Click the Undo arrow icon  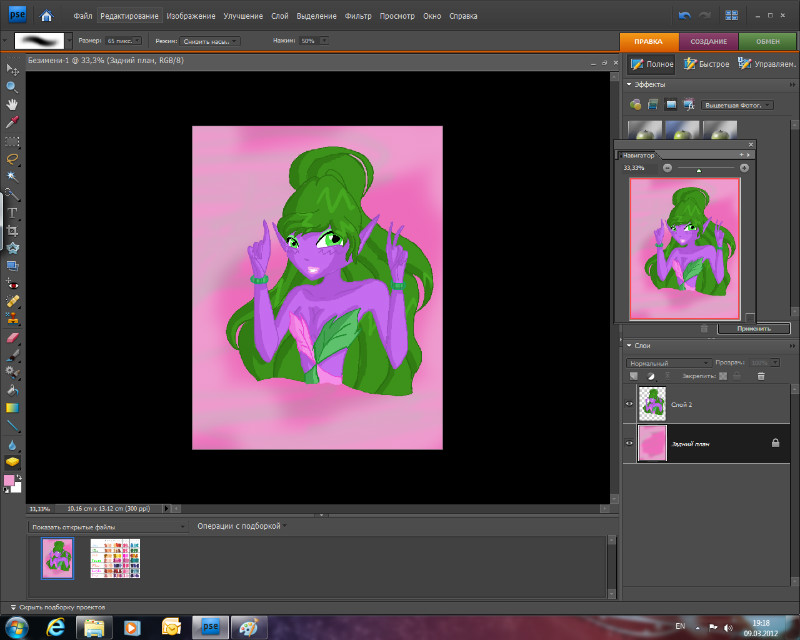(684, 16)
